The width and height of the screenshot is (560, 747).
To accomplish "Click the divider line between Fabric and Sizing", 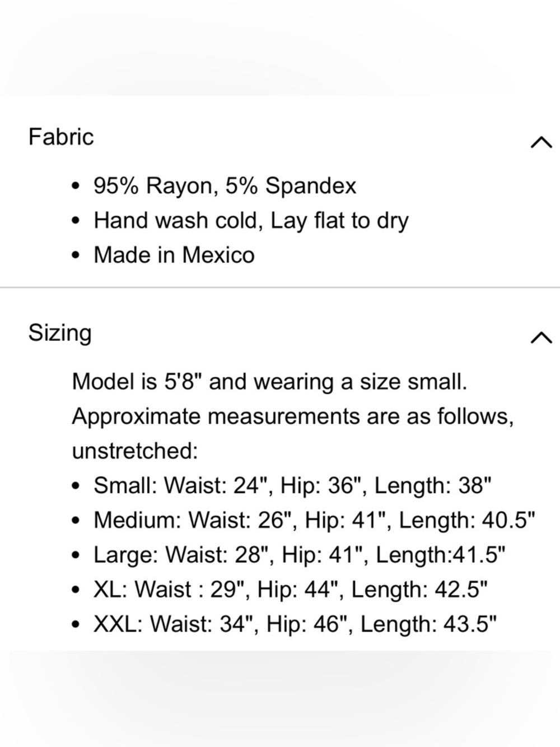I will tap(280, 287).
